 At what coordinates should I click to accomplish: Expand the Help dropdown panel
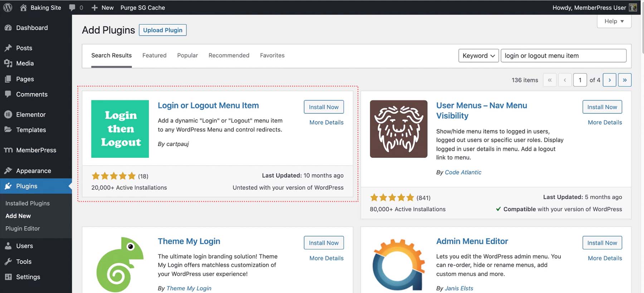[614, 21]
